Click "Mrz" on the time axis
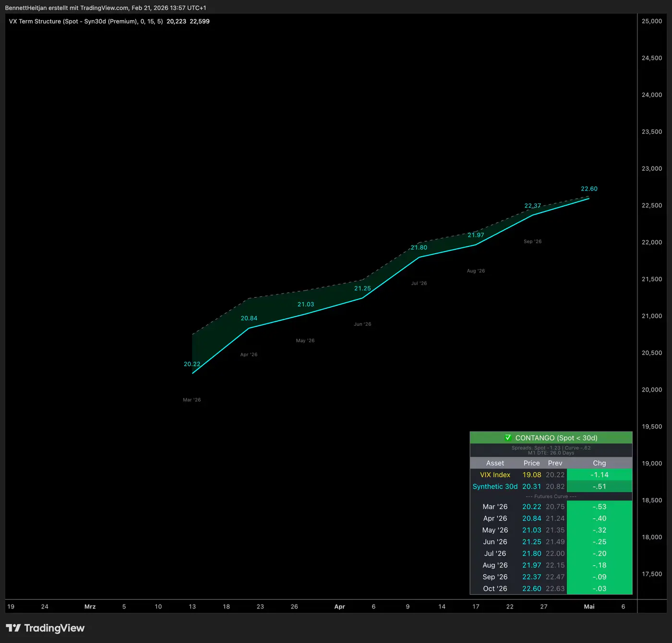The width and height of the screenshot is (672, 643). 90,607
